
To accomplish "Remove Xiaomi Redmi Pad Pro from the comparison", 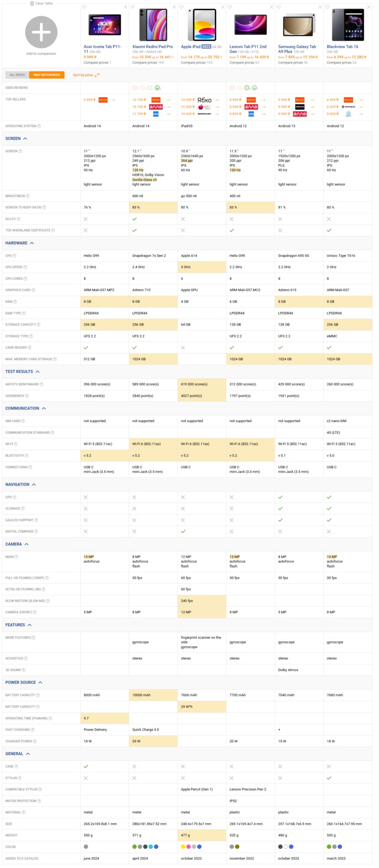I will [174, 7].
